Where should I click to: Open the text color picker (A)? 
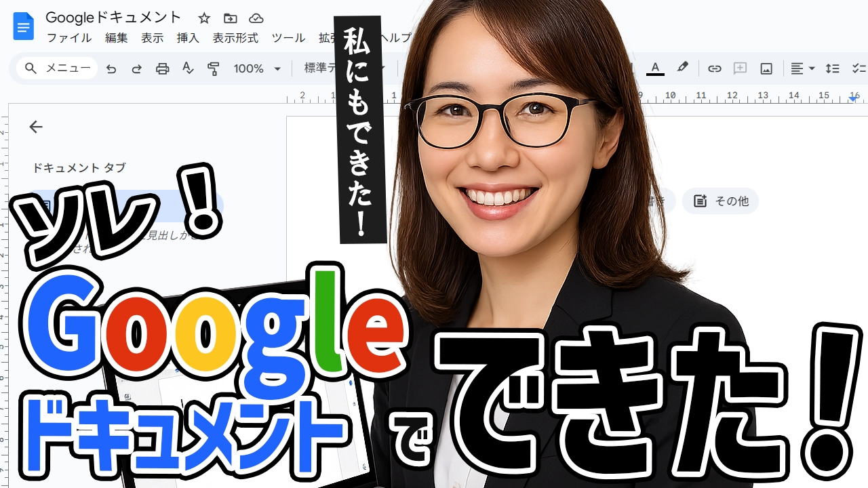pos(654,68)
